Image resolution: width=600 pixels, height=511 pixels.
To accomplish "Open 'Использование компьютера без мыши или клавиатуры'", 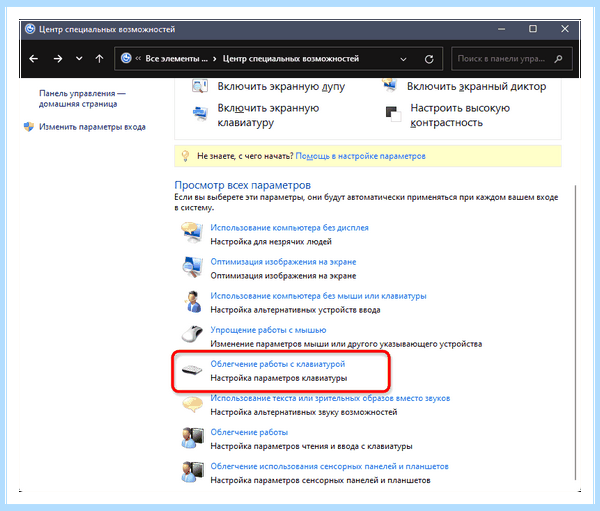I will point(318,296).
